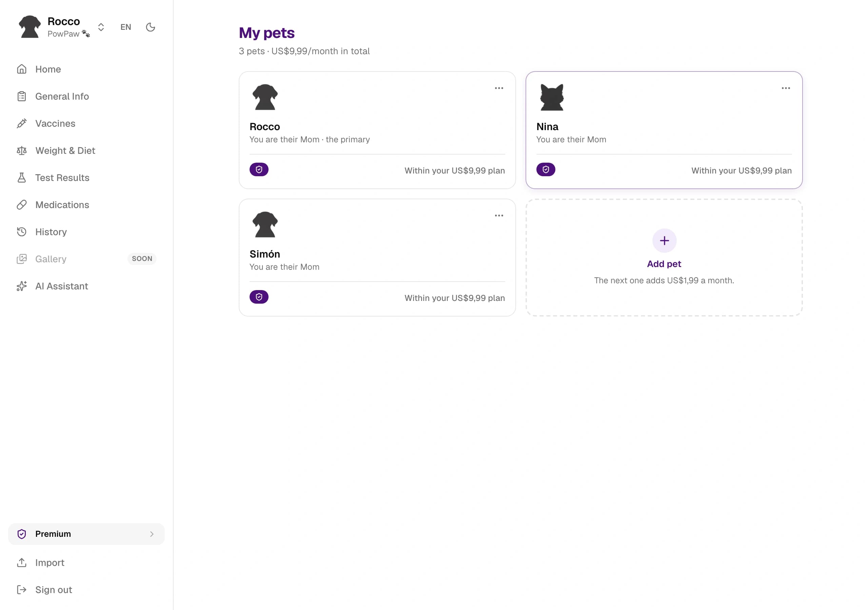Click the plus icon to add pet
Image resolution: width=868 pixels, height=610 pixels.
[x=664, y=241]
